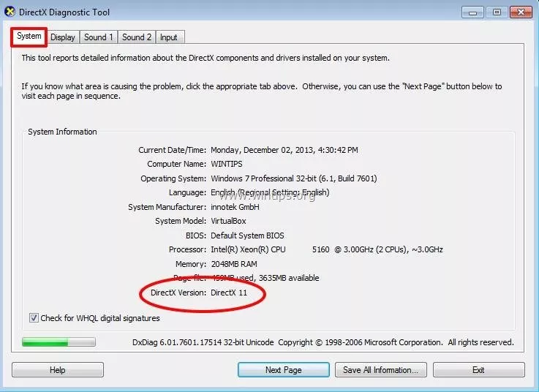539x392 pixels.
Task: Click 'Windows 7 Professional 32-bit' value
Action: coord(263,178)
